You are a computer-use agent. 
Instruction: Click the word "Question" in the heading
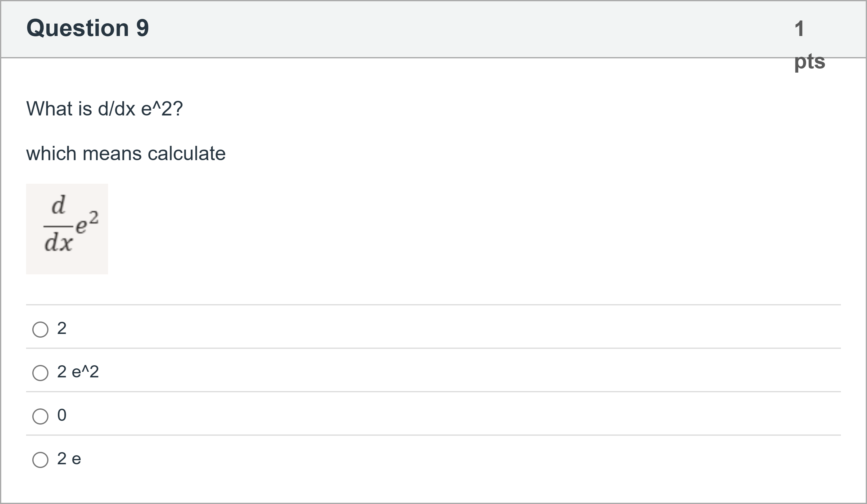click(77, 28)
